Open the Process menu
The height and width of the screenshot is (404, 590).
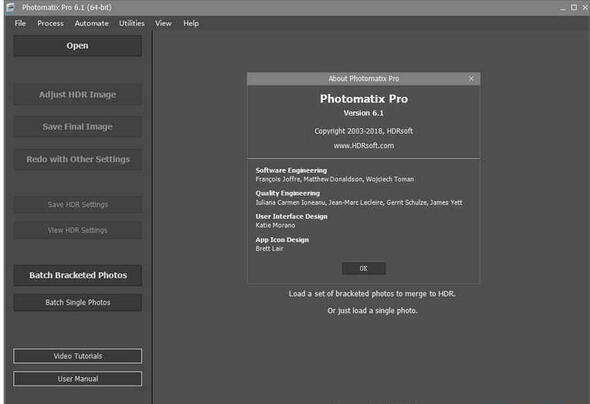tap(50, 23)
